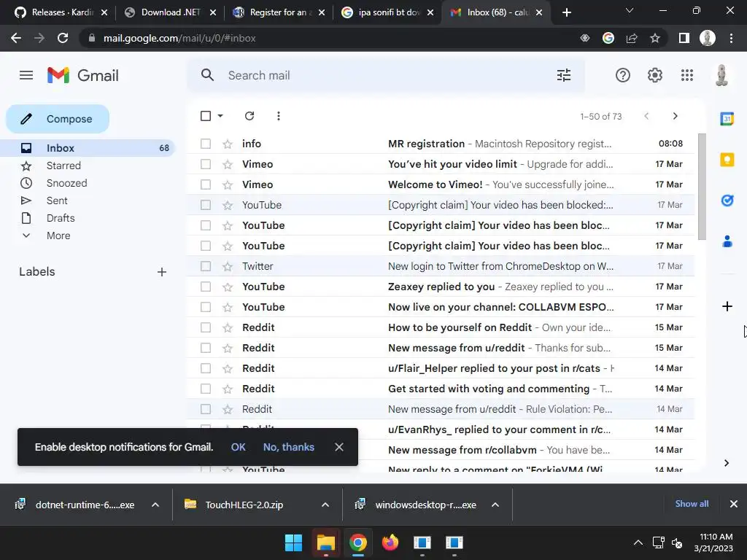Tick the select-all checkbox

pyautogui.click(x=206, y=116)
